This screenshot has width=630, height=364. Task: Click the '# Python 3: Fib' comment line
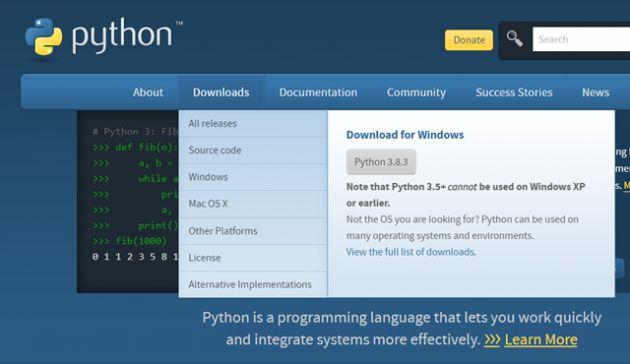tap(135, 132)
